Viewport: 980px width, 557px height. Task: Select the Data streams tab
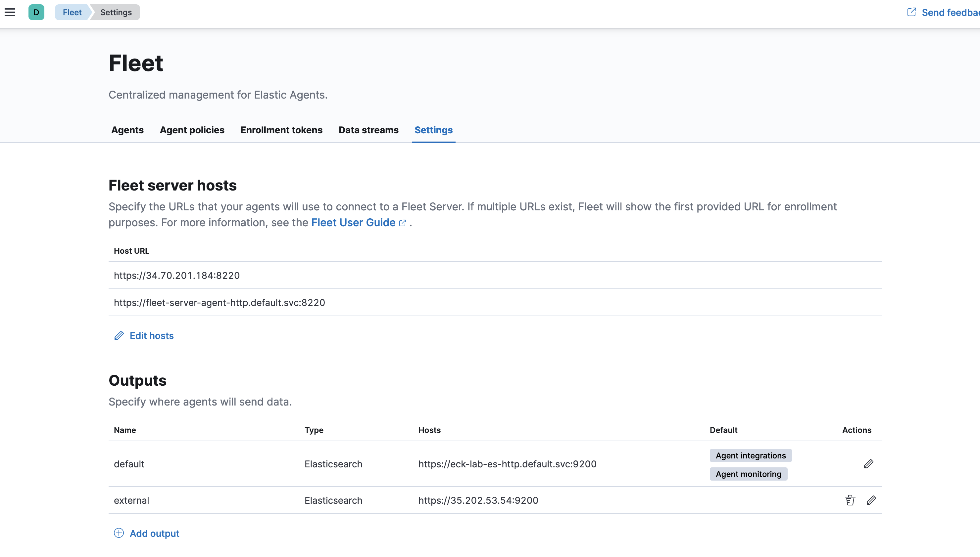coord(368,130)
